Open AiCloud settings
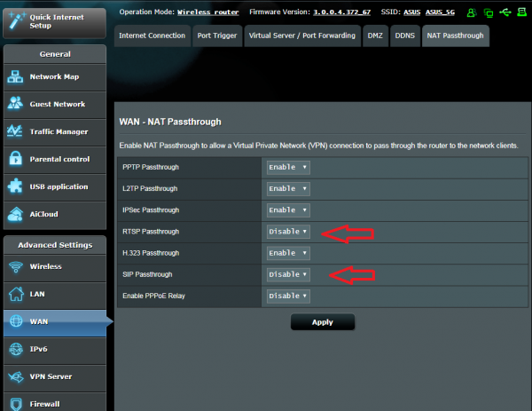The height and width of the screenshot is (411, 532). click(x=55, y=214)
